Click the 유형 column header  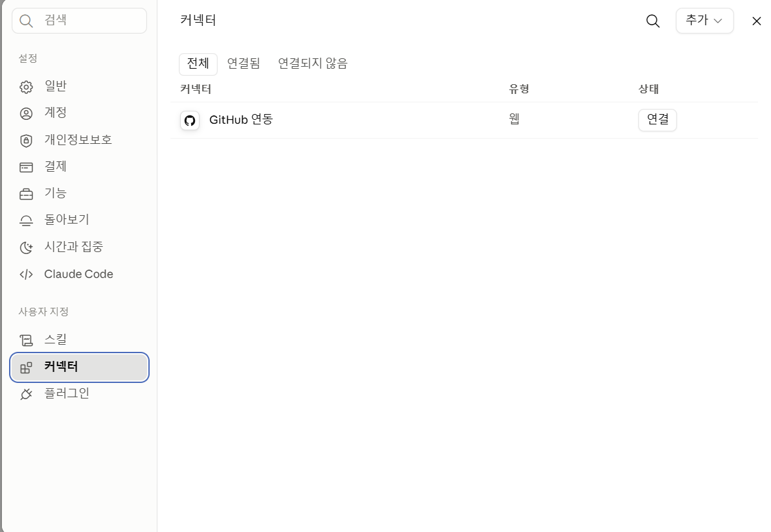(519, 89)
